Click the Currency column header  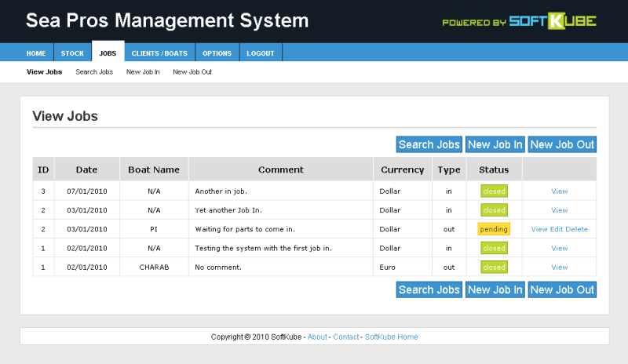[x=403, y=169]
